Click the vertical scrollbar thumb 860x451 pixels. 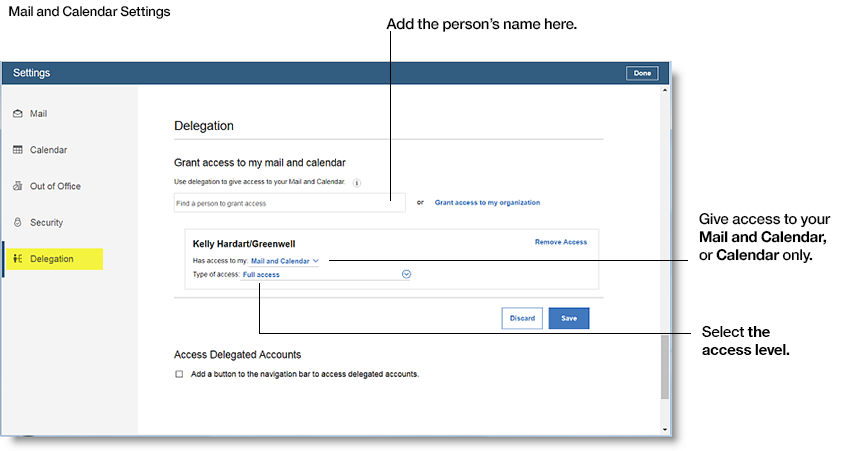(x=665, y=367)
